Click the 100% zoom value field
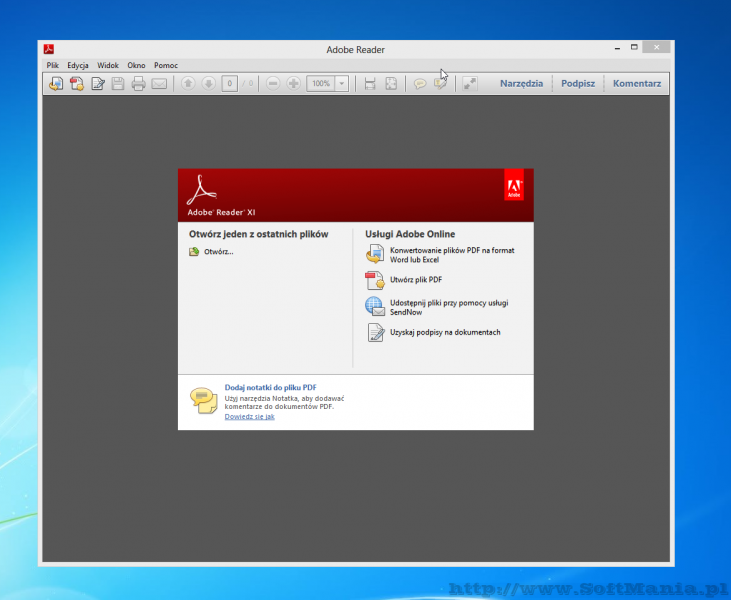The image size is (731, 600). (321, 84)
